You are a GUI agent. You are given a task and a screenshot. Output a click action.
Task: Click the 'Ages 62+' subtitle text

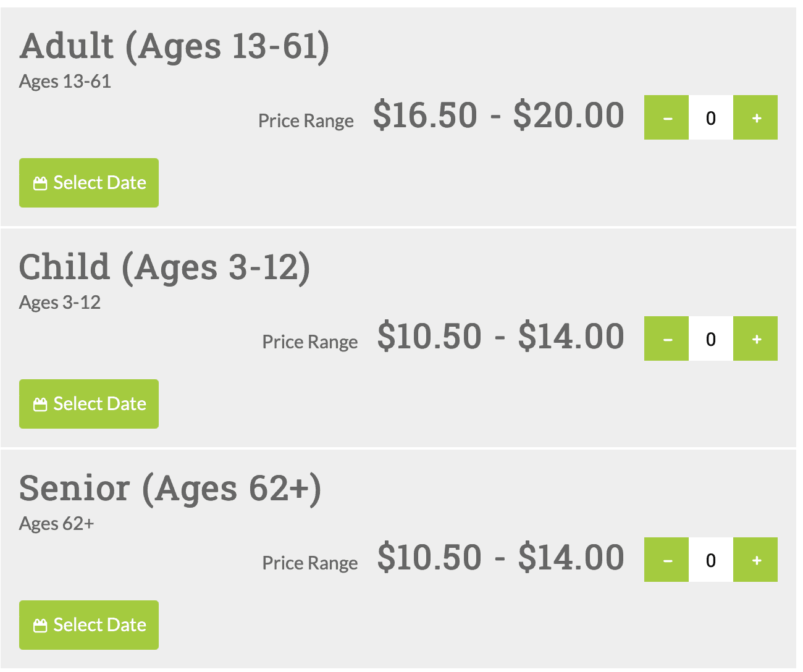(57, 524)
